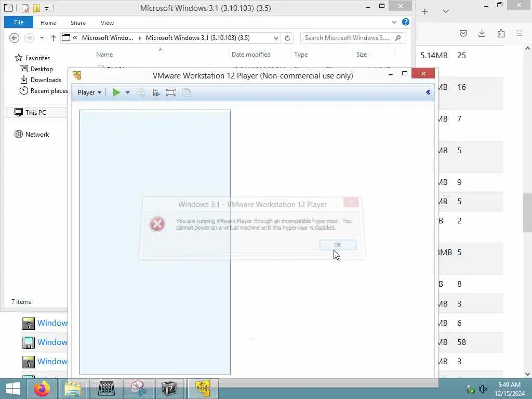Viewport: 532px width, 399px height.
Task: Go back in File Explorer
Action: click(14, 37)
